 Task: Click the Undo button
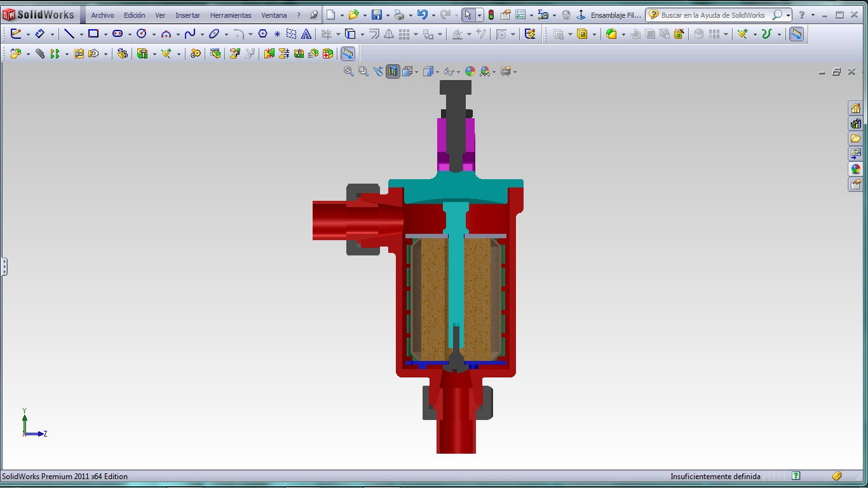tap(423, 15)
